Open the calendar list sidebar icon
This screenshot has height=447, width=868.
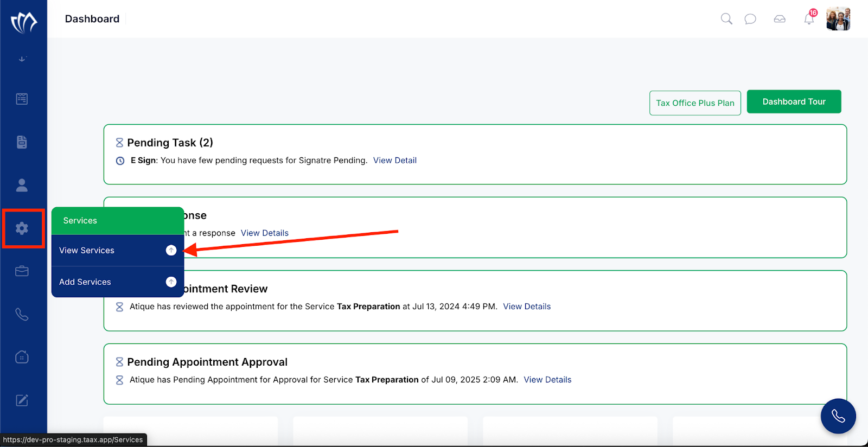(22, 99)
